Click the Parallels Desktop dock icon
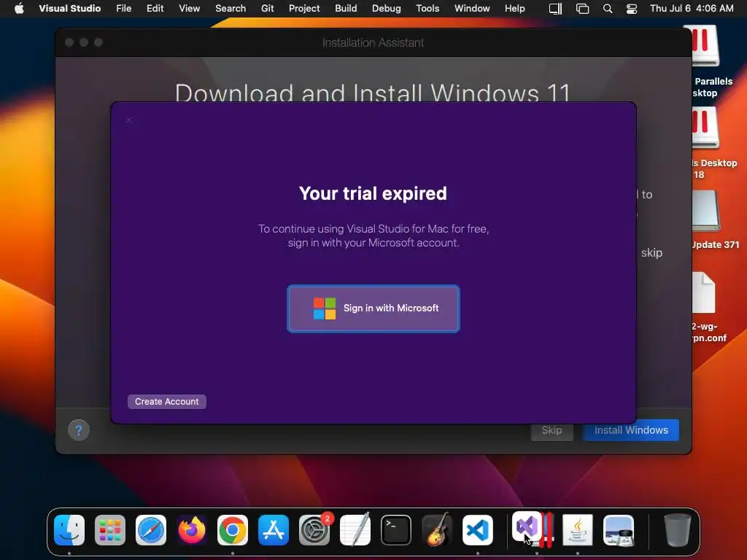Viewport: 747px width, 560px height. coord(548,530)
